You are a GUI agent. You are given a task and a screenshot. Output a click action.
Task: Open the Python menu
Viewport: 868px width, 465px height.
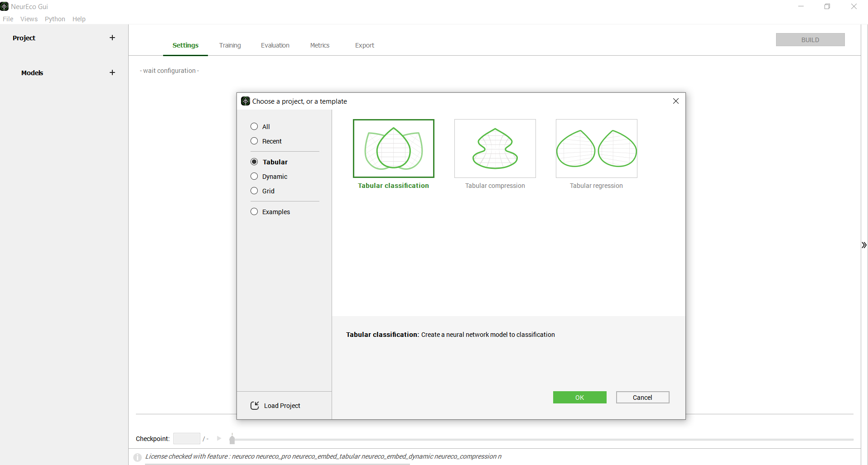pyautogui.click(x=55, y=19)
